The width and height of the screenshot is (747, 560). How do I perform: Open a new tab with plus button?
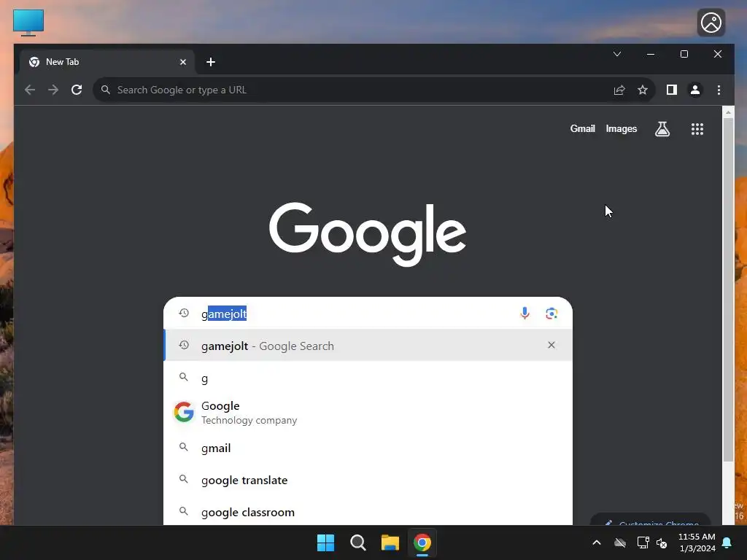pos(211,62)
